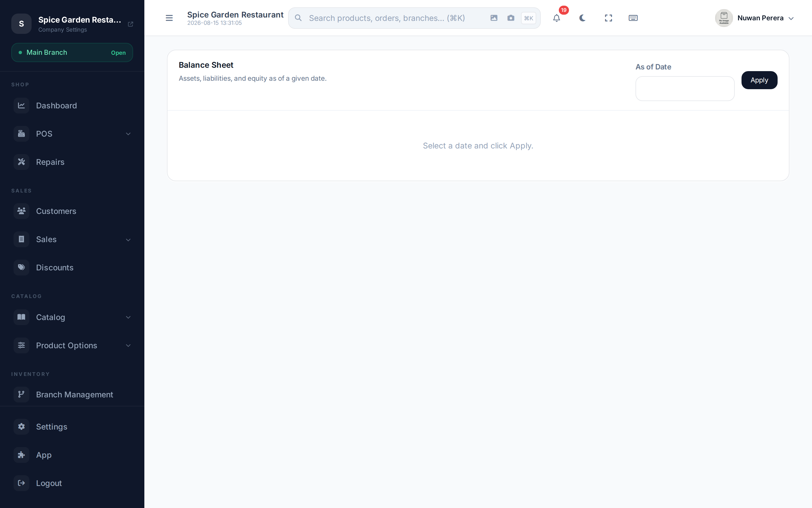Click the Catalog book icon
Viewport: 812px width, 508px height.
point(21,317)
